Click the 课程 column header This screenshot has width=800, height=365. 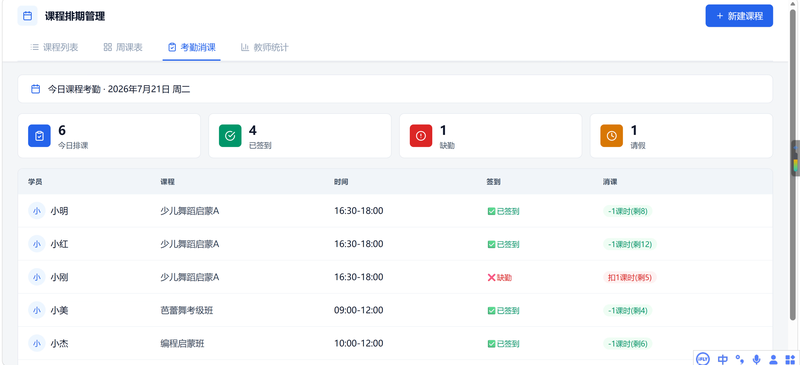coord(167,182)
